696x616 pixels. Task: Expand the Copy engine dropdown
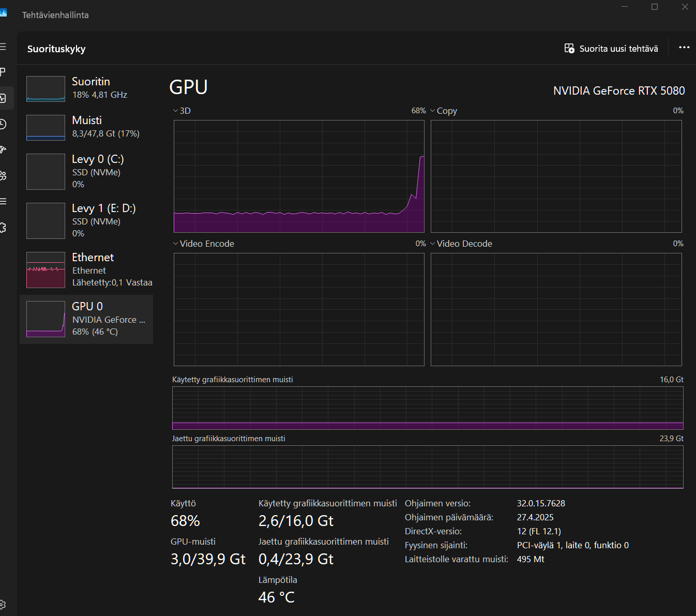click(433, 111)
